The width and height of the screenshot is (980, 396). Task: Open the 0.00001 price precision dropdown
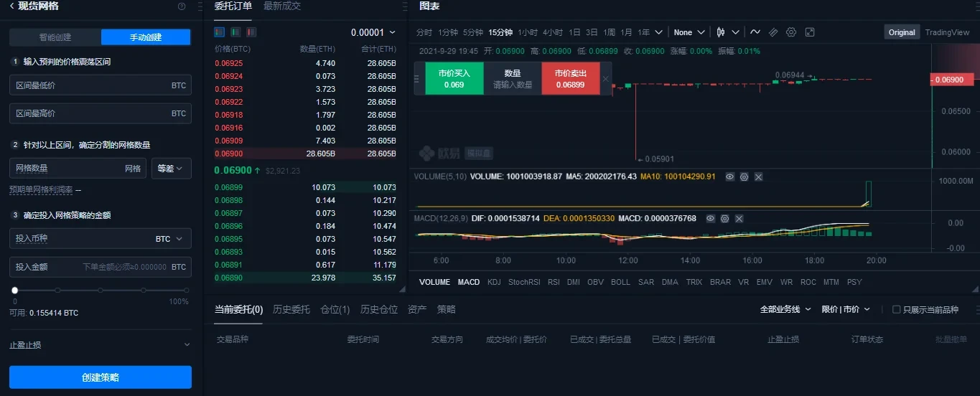(373, 32)
